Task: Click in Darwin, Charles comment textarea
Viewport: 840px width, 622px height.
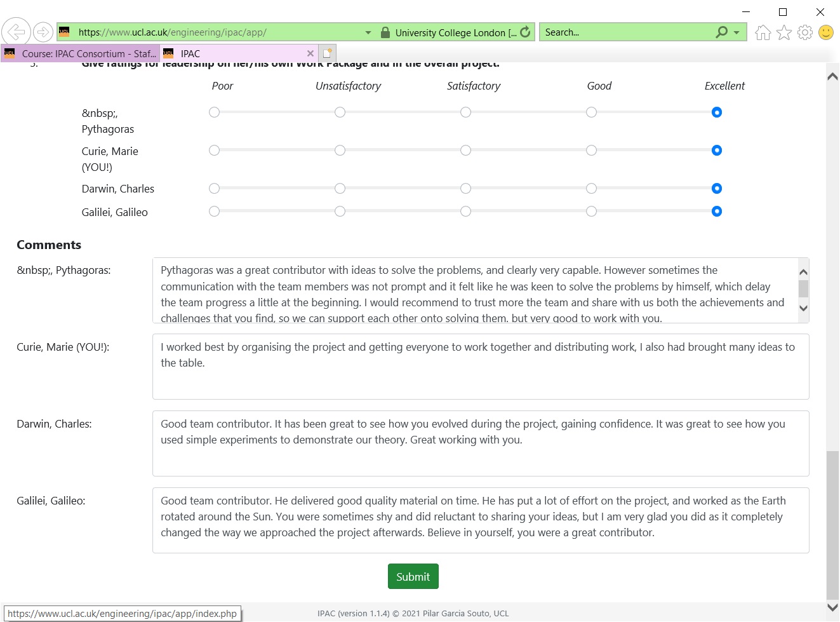Action: click(x=481, y=443)
